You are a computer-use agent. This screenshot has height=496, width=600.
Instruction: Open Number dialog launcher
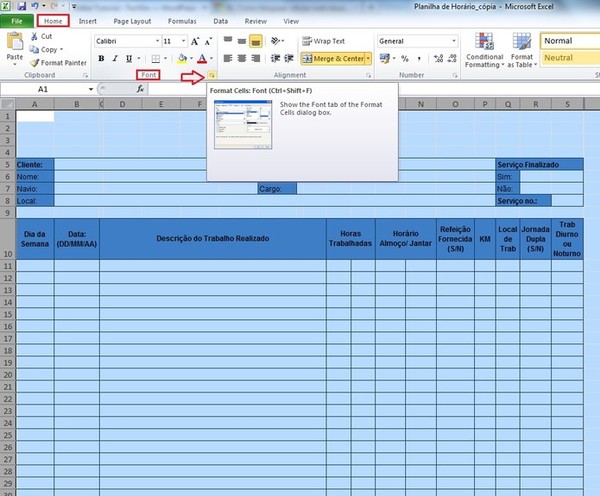pos(455,76)
